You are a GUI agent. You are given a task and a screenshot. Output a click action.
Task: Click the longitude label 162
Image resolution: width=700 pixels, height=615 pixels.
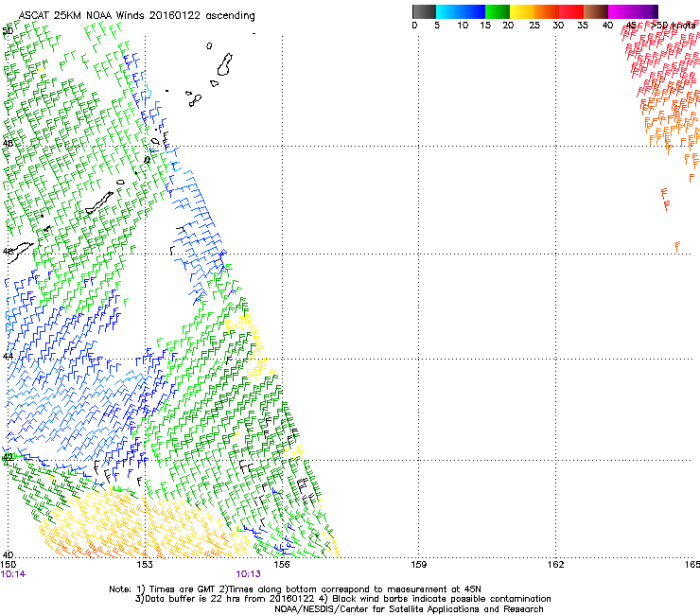(x=555, y=565)
